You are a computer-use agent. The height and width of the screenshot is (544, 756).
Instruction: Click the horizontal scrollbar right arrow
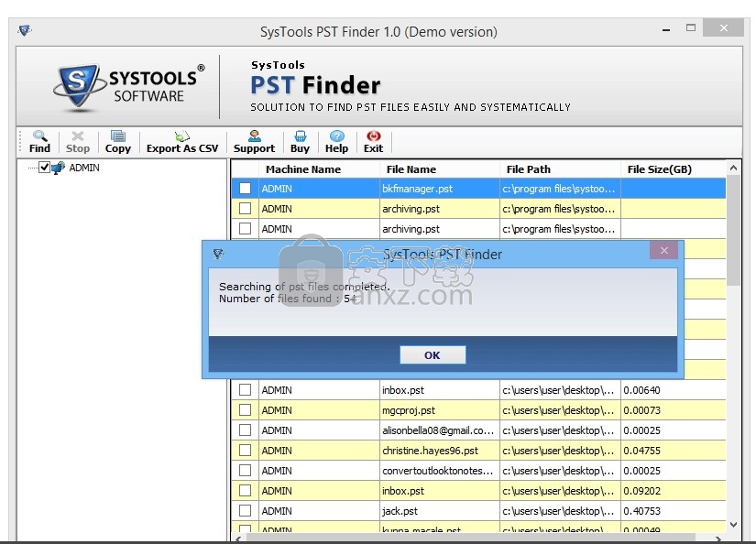pos(718,539)
